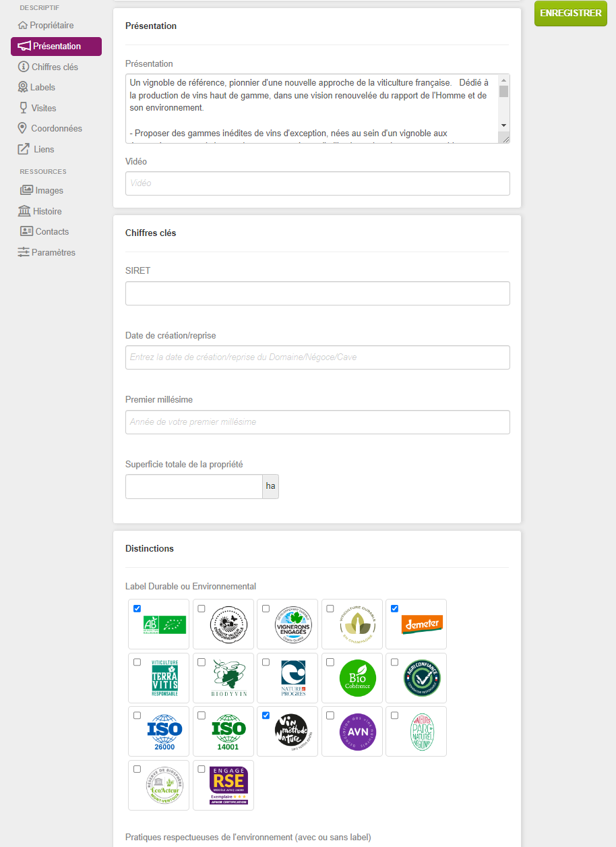
Task: Click the info icon beside Chiffres clés
Action: [24, 67]
